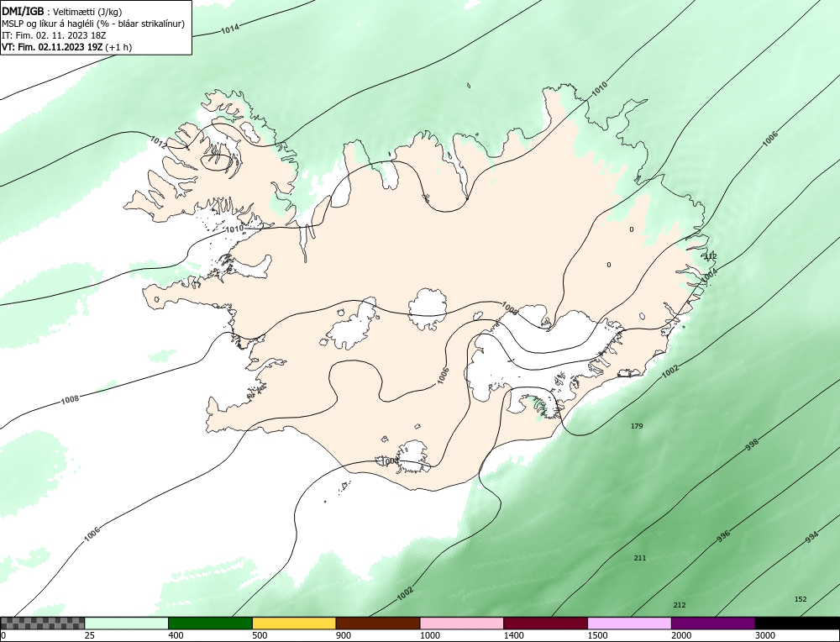This screenshot has width=840, height=642.
Task: Click the light mint 25–400 legend swatch
Action: (127, 624)
